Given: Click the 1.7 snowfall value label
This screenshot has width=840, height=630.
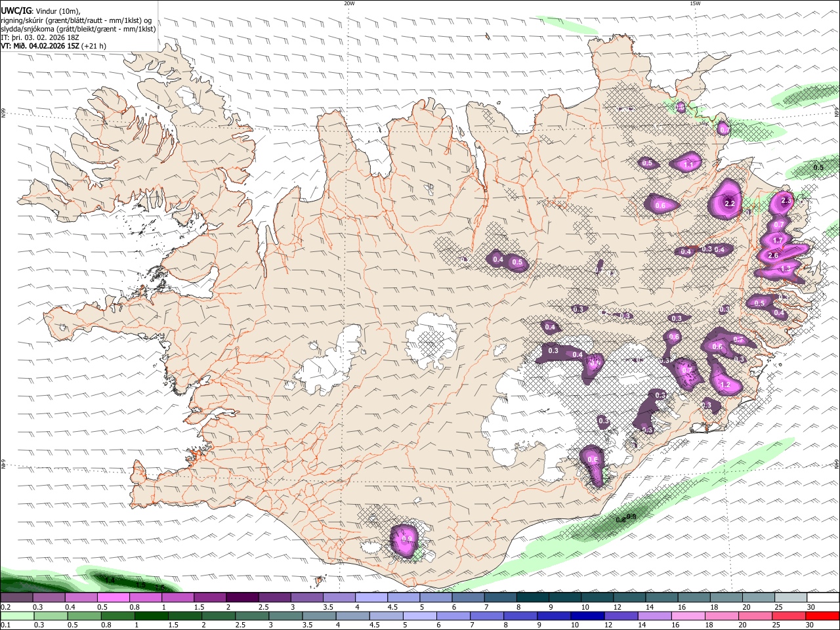Looking at the screenshot, I should click(x=778, y=241).
